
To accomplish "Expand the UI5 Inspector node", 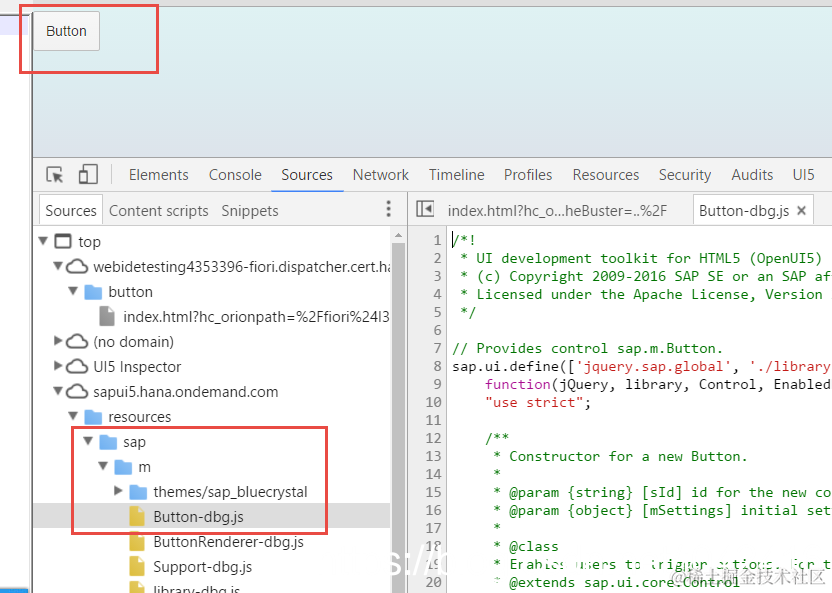I will pyautogui.click(x=58, y=365).
